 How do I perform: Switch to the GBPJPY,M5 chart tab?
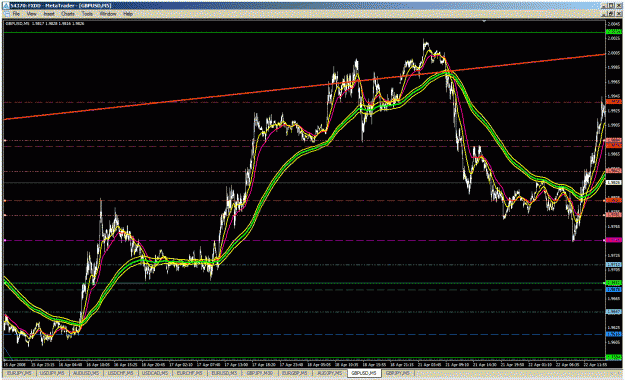point(398,373)
